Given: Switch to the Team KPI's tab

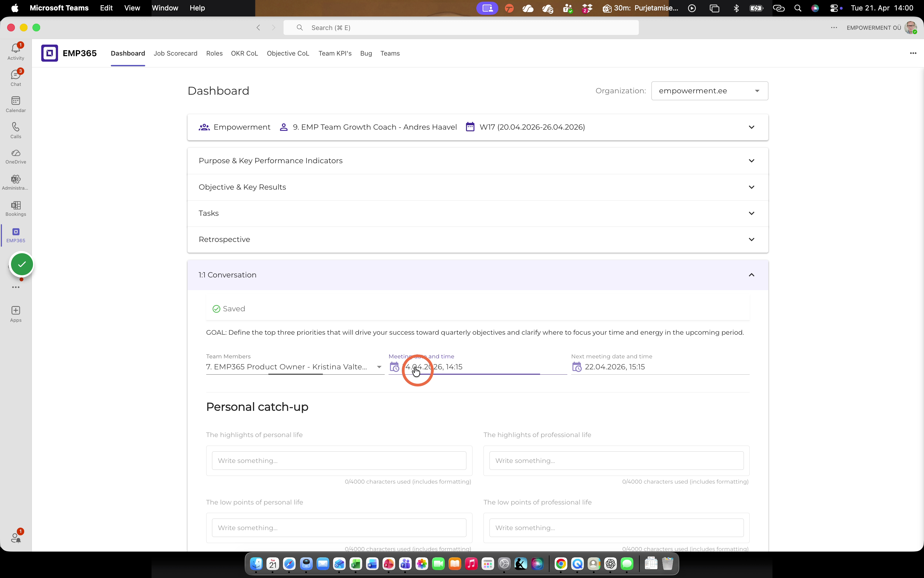Looking at the screenshot, I should pos(335,53).
